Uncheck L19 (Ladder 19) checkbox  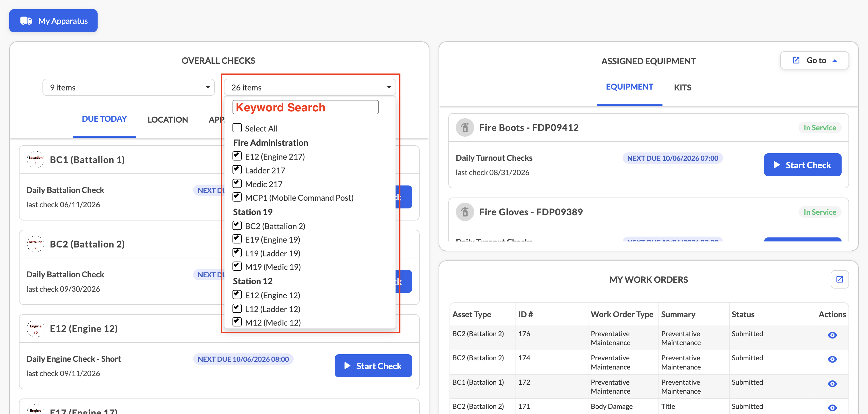[237, 253]
